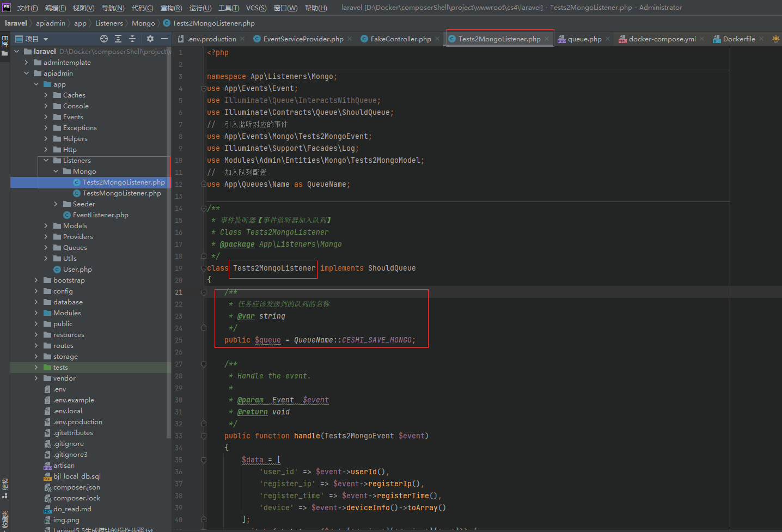Open the 导航(N) menu
Screen dimensions: 782x532
[x=113, y=8]
